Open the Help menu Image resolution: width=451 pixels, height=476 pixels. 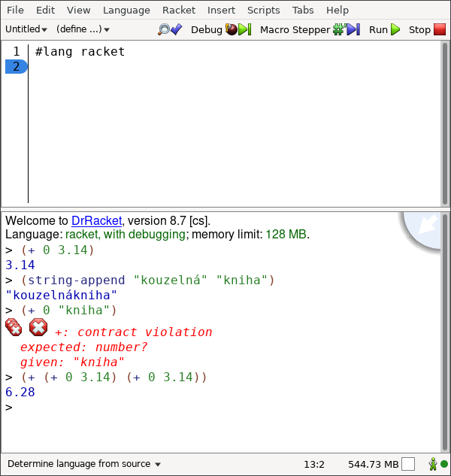337,10
